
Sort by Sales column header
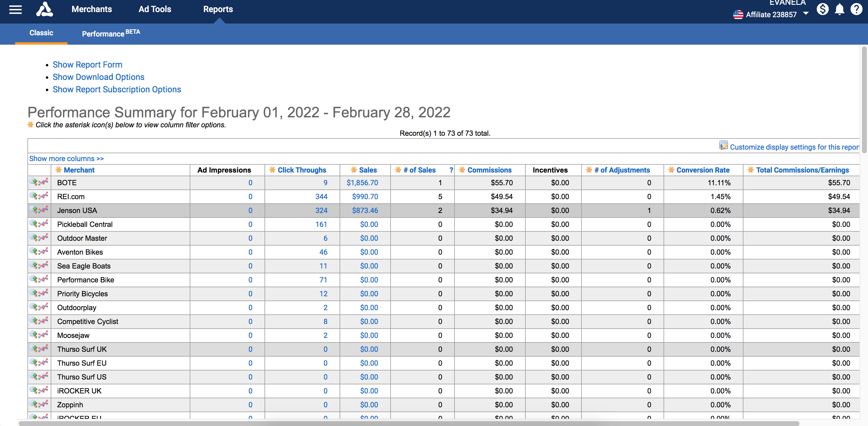(x=368, y=170)
